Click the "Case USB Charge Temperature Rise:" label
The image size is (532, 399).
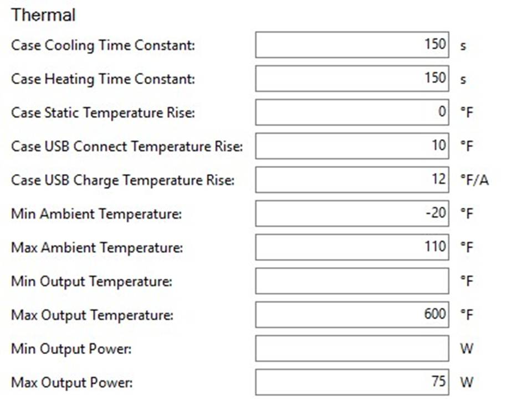(x=122, y=180)
